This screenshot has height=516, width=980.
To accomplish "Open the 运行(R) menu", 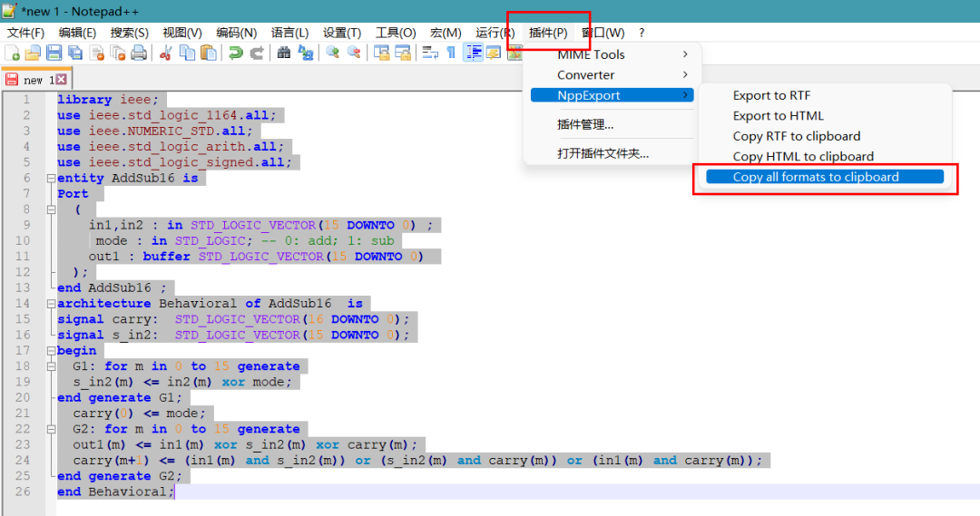I will tap(495, 33).
